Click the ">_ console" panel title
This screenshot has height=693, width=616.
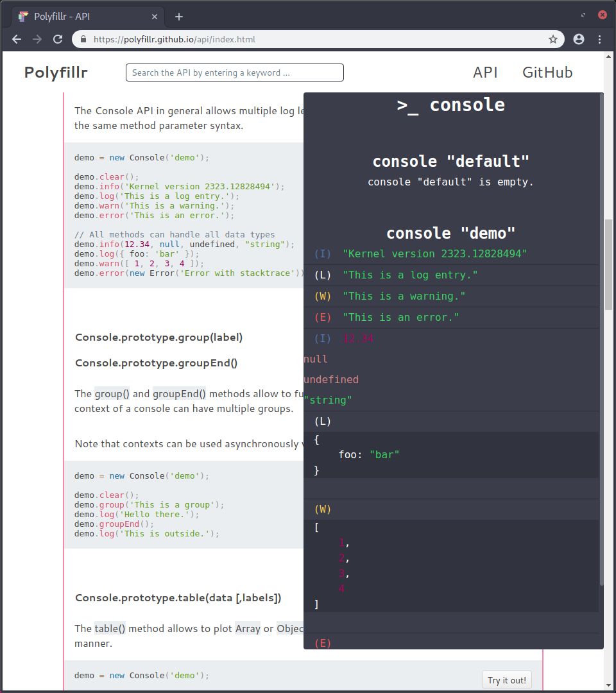click(x=450, y=105)
